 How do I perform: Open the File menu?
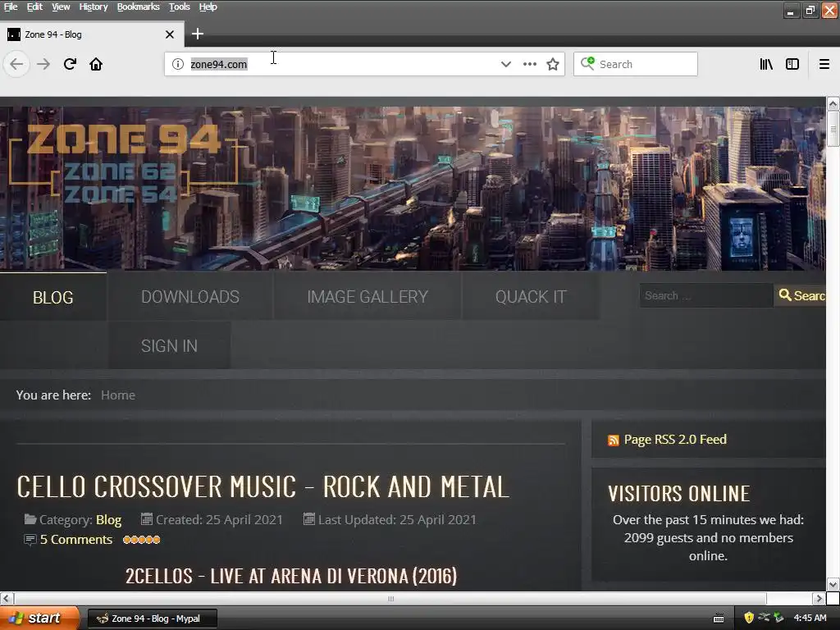tap(11, 7)
